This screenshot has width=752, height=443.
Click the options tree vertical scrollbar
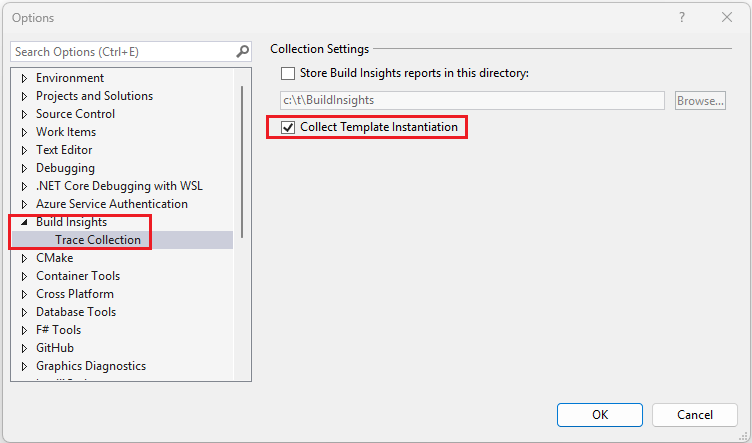pos(242,162)
